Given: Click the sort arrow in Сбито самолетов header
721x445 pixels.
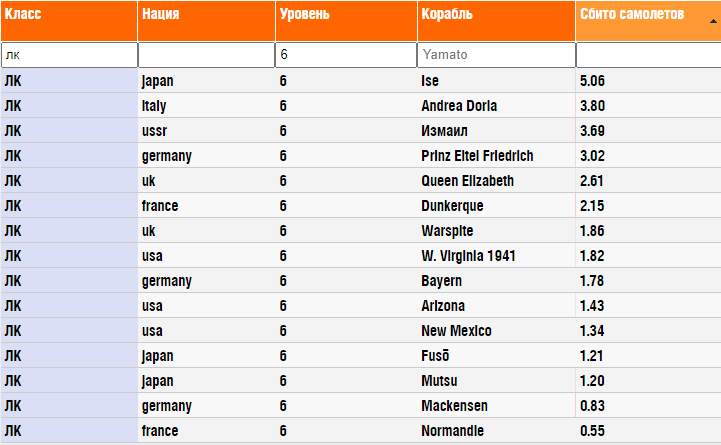Looking at the screenshot, I should pyautogui.click(x=713, y=21).
